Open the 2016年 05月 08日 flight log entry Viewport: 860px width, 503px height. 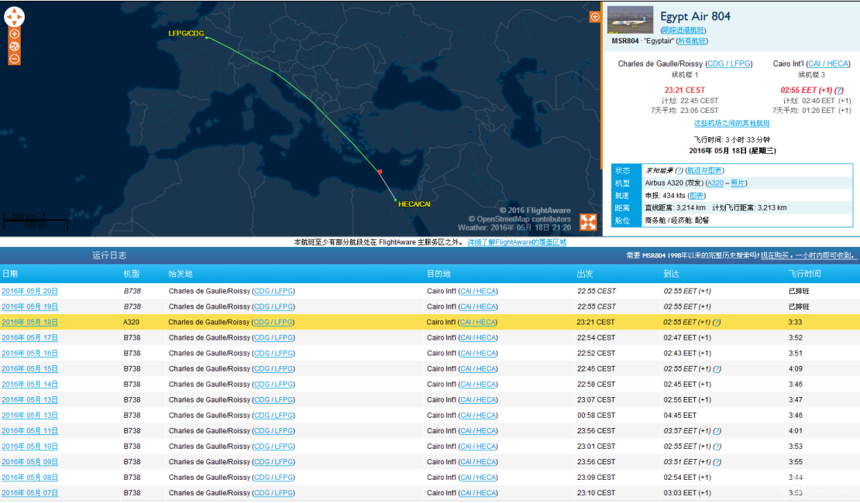(x=30, y=478)
